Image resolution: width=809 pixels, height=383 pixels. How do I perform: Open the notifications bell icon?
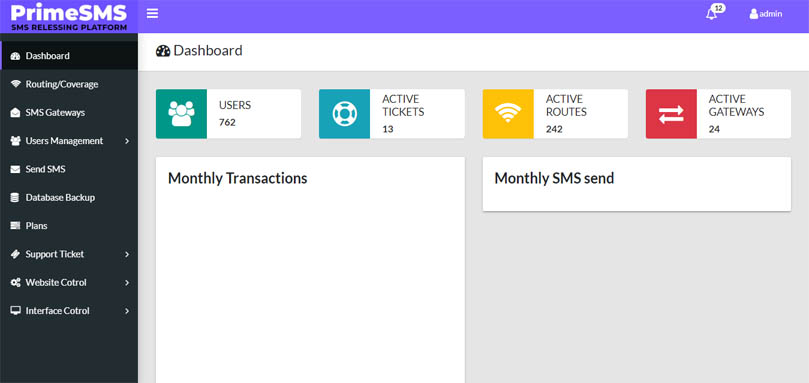tap(712, 14)
